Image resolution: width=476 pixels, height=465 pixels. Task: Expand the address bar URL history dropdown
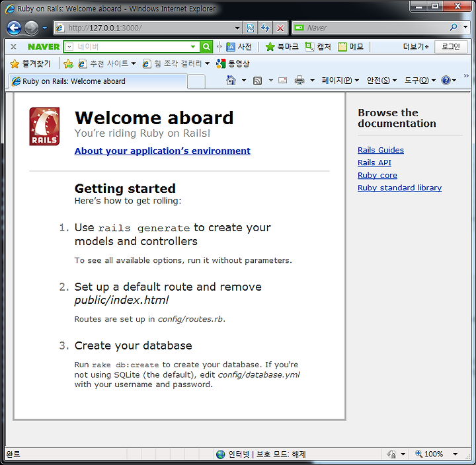coord(237,28)
